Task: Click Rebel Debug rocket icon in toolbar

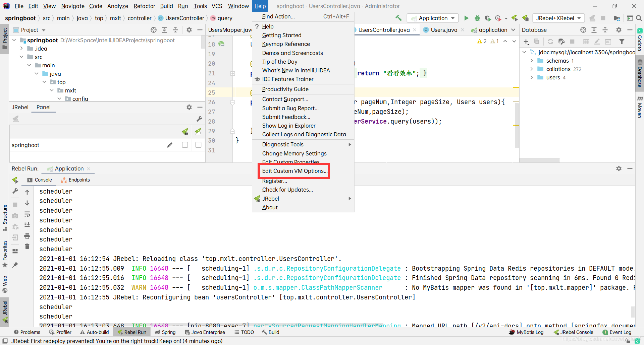Action: click(x=525, y=18)
